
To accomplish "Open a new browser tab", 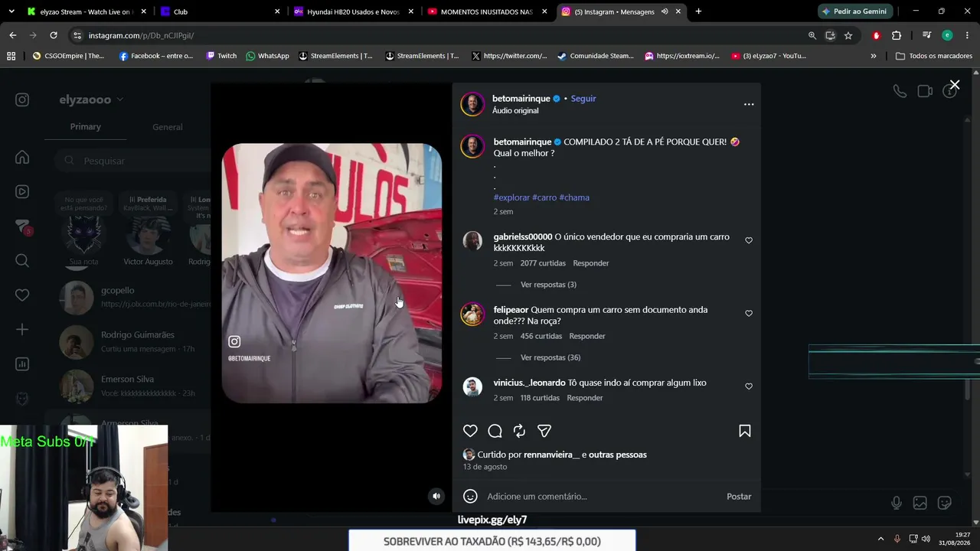I will point(698,11).
